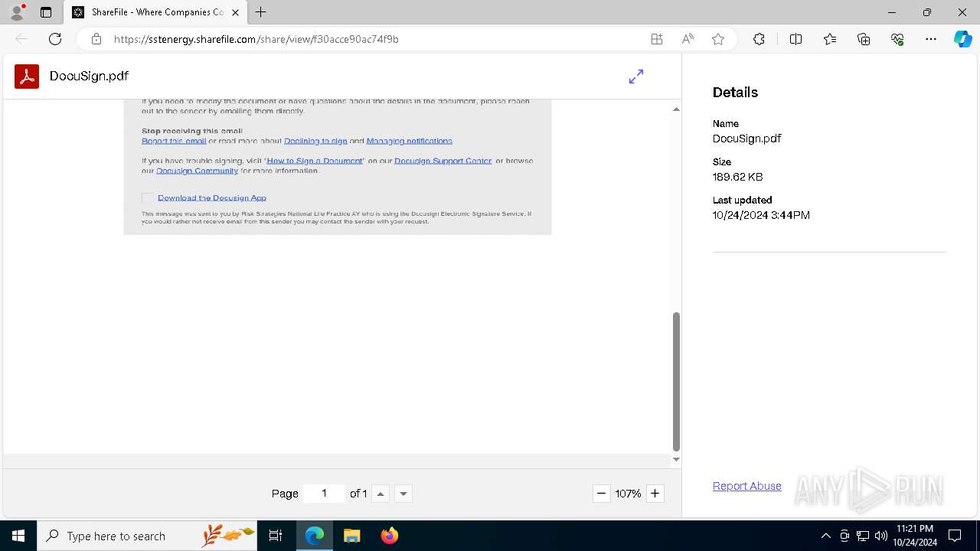
Task: Click the Report Abuse link
Action: (747, 486)
